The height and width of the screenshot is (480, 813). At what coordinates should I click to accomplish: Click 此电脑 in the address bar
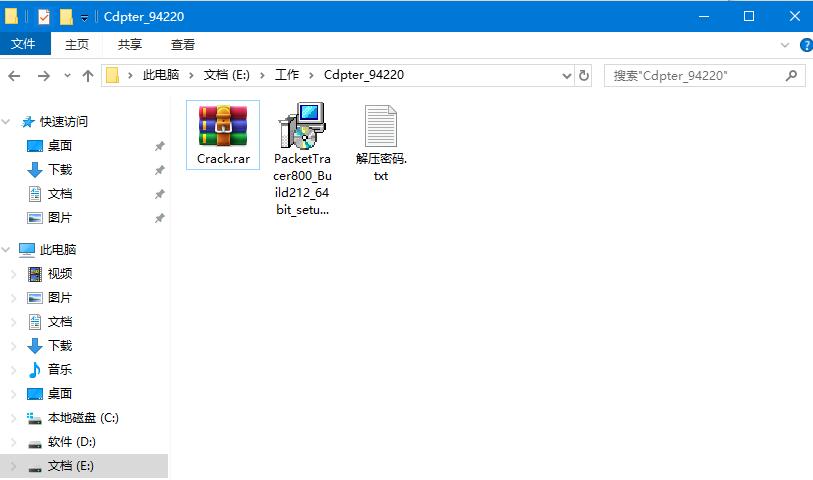161,75
